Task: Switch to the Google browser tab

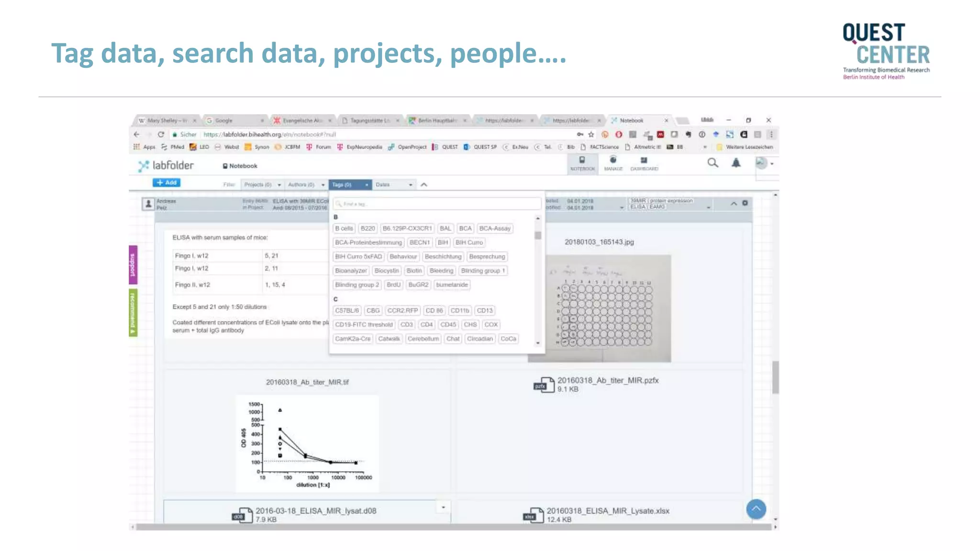Action: 234,121
